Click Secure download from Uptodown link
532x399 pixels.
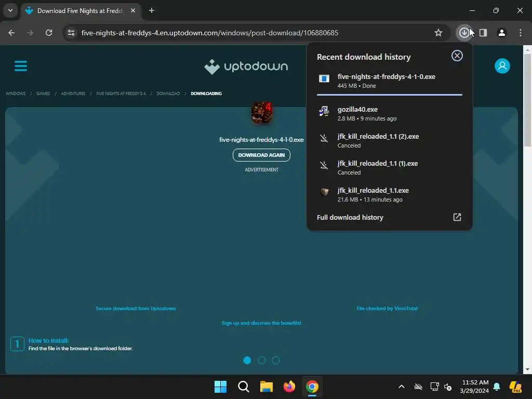(x=136, y=309)
